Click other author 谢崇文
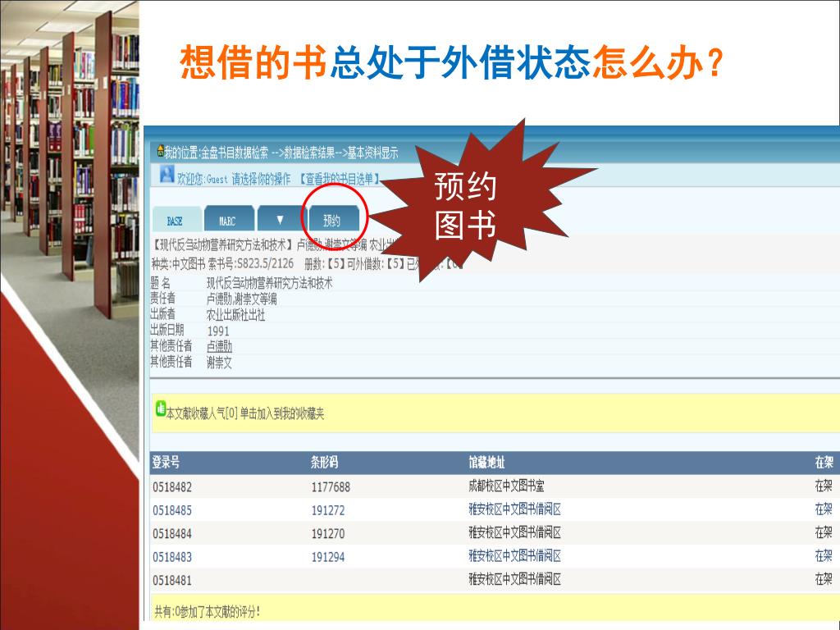This screenshot has width=840, height=630. [219, 363]
